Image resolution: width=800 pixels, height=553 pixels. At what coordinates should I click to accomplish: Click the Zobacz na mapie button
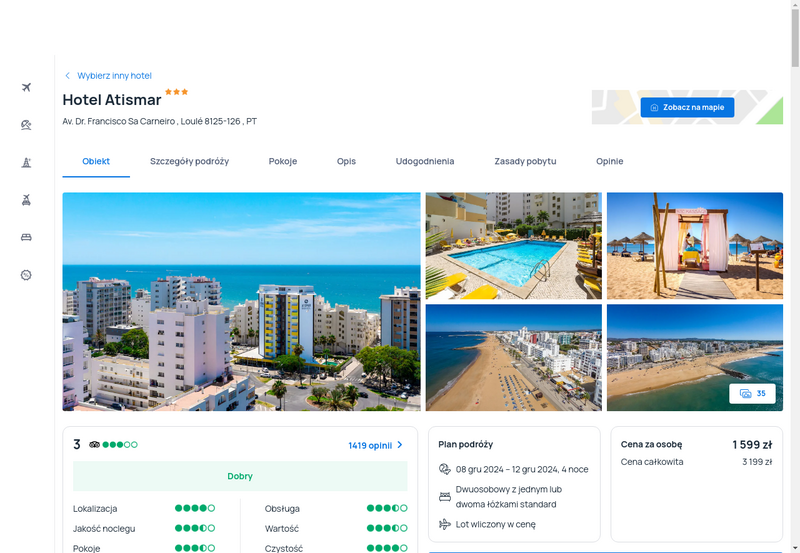[687, 107]
